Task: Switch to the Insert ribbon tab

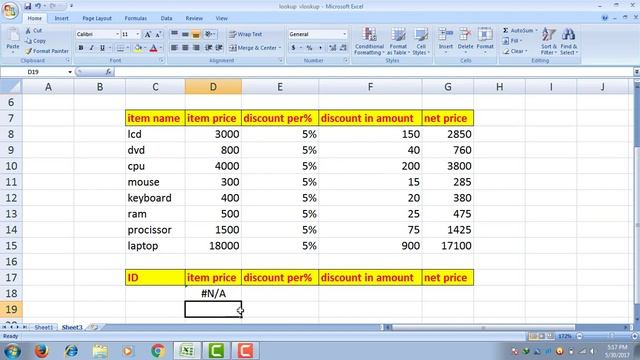Action: pos(62,18)
